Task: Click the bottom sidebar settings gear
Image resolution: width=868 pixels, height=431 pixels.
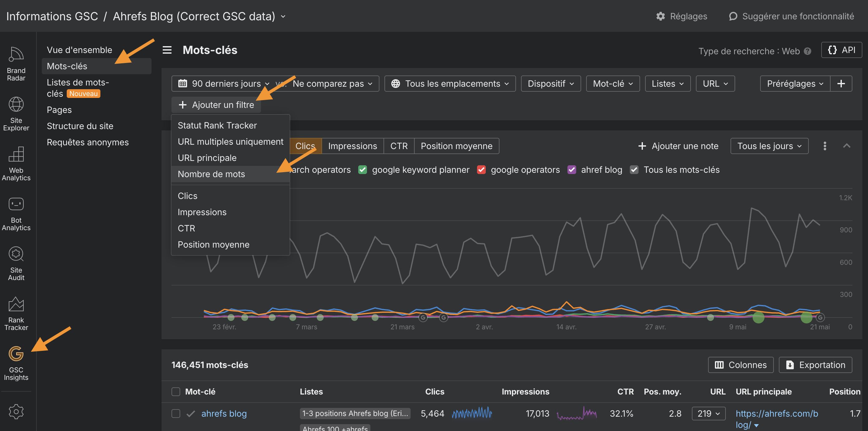Action: click(16, 411)
